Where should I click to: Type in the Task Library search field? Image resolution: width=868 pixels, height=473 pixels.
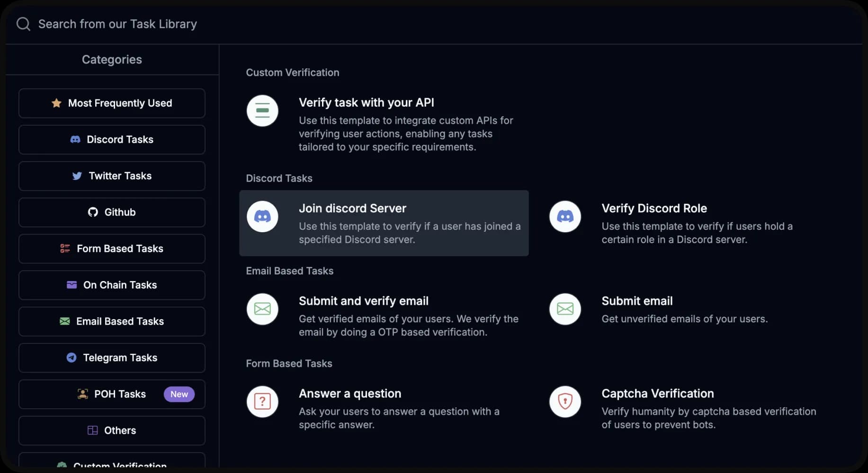tap(284, 24)
